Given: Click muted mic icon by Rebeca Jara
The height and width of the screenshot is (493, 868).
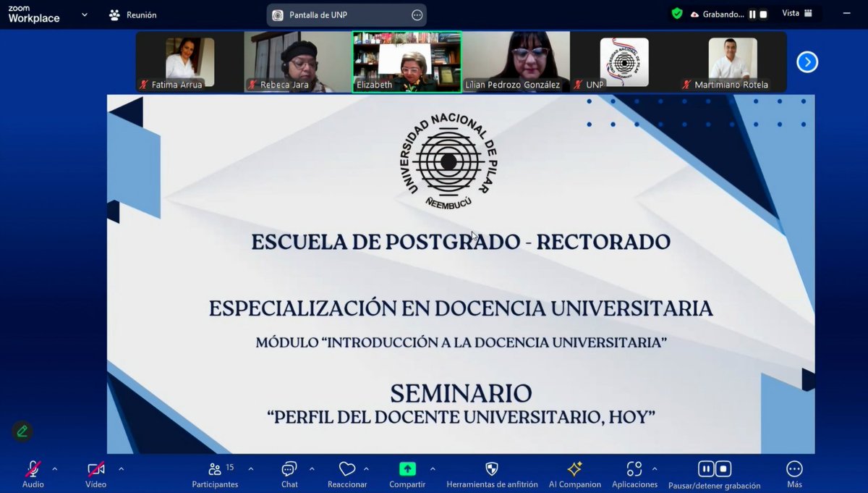Looking at the screenshot, I should click(x=252, y=85).
